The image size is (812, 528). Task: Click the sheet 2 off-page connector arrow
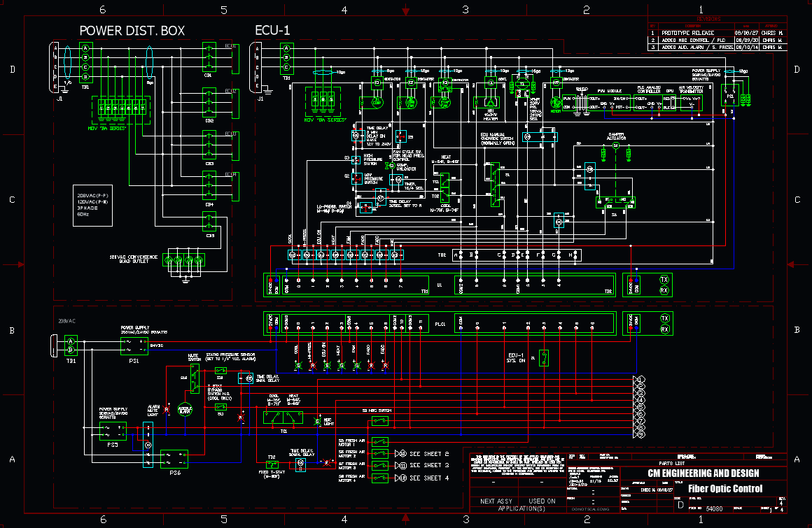pyautogui.click(x=400, y=453)
